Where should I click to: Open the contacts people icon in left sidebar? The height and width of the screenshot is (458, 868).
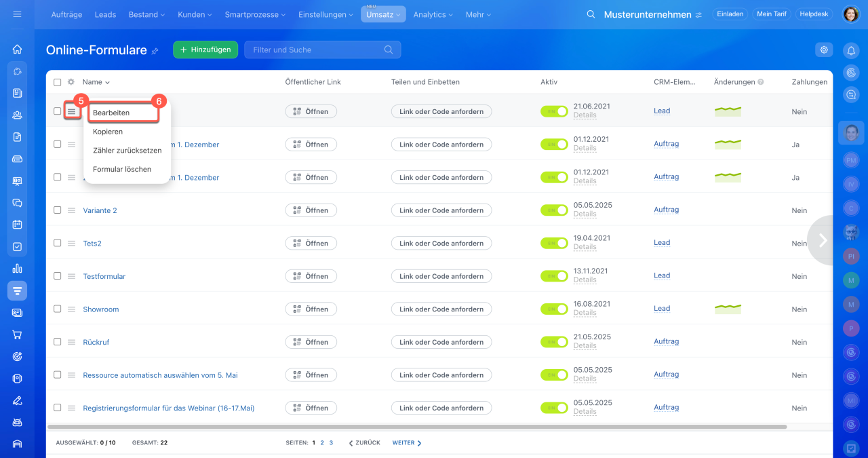pos(17,115)
